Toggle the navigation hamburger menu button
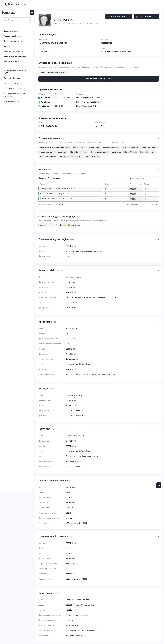This screenshot has width=164, height=644. coord(32,12)
